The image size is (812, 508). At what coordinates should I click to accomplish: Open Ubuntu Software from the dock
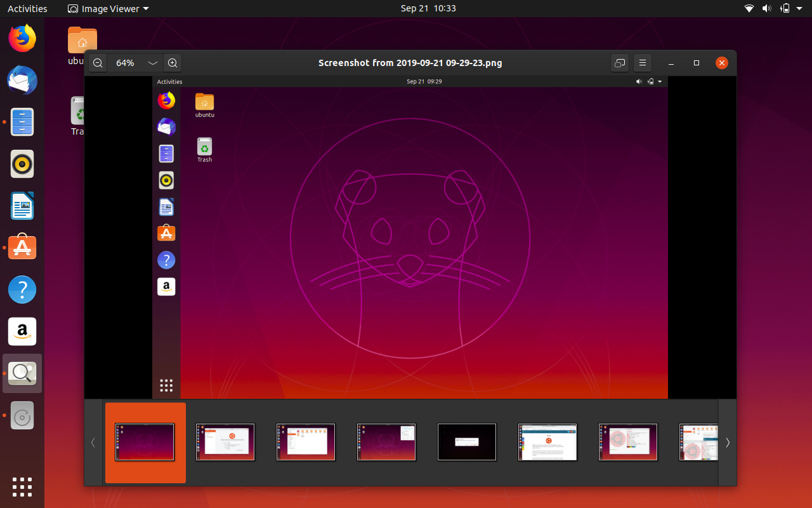(22, 247)
